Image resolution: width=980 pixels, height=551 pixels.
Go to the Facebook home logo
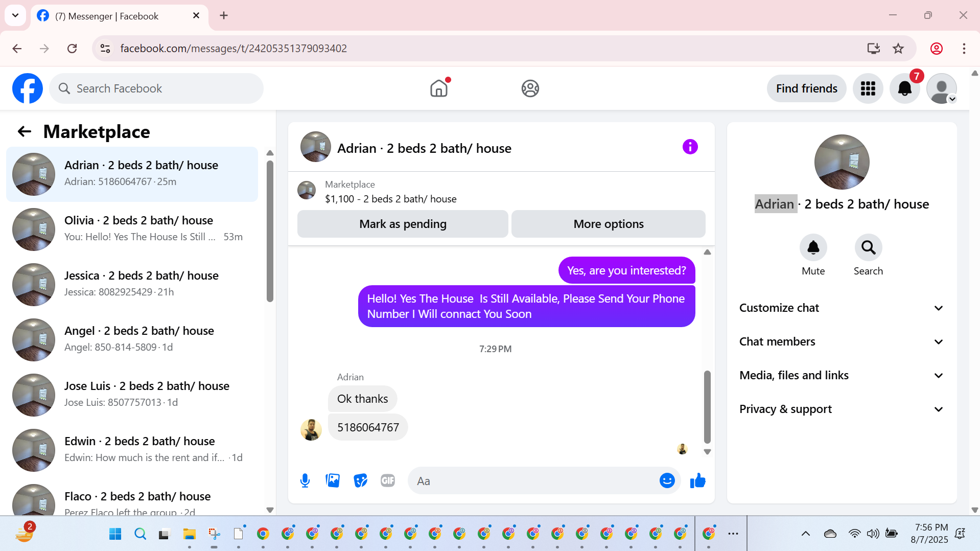click(x=28, y=88)
